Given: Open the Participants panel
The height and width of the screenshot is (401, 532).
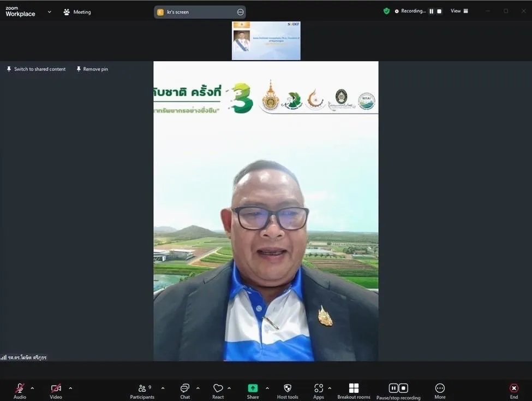Looking at the screenshot, I should 142,388.
